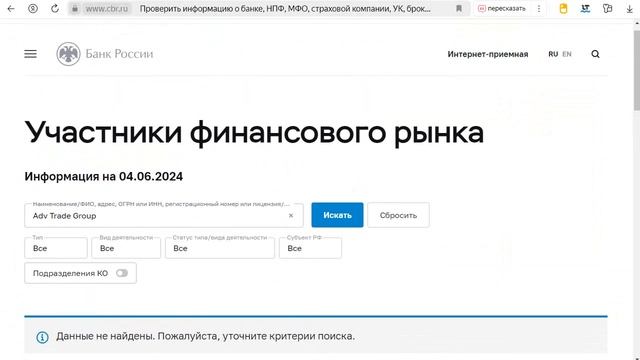Click the "Информация на 04.06.2024" text

pos(104,176)
